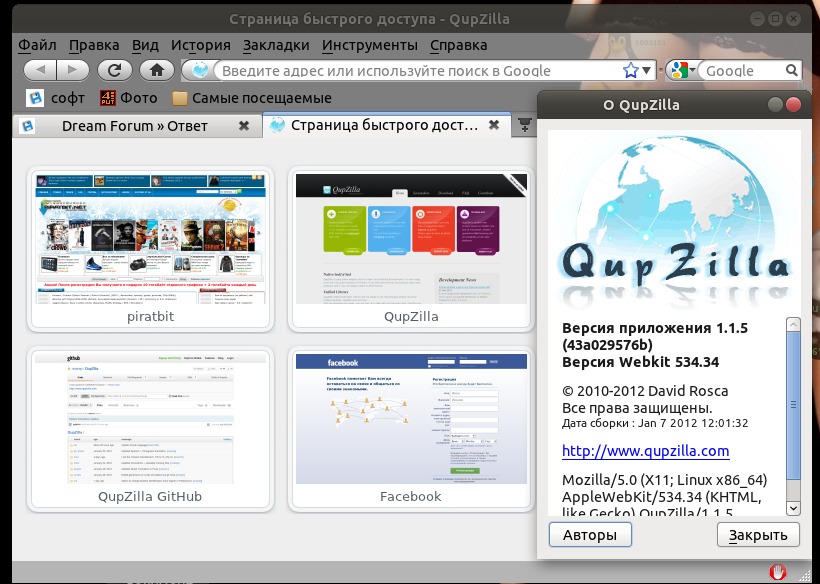
Task: Open the Google search engine selector
Action: [682, 70]
